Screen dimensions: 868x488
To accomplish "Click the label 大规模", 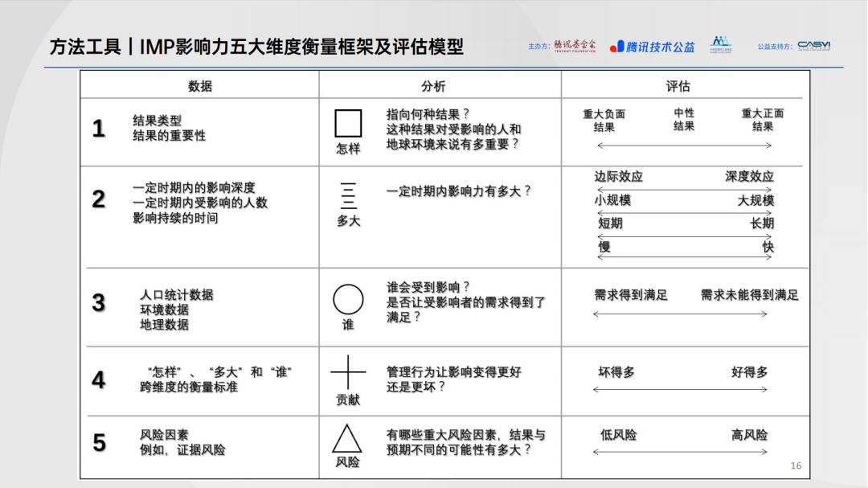I will click(755, 200).
